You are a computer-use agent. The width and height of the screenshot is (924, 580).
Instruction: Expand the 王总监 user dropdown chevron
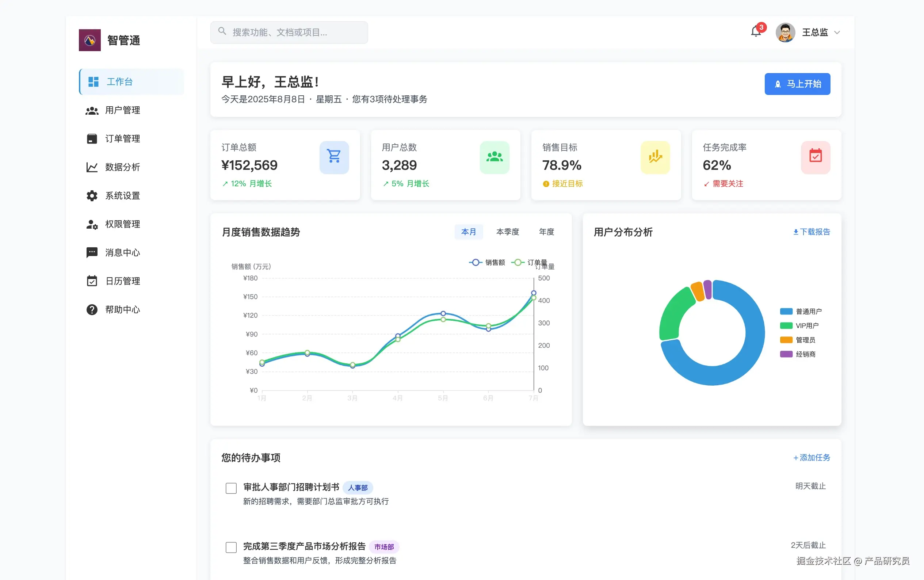coord(837,33)
